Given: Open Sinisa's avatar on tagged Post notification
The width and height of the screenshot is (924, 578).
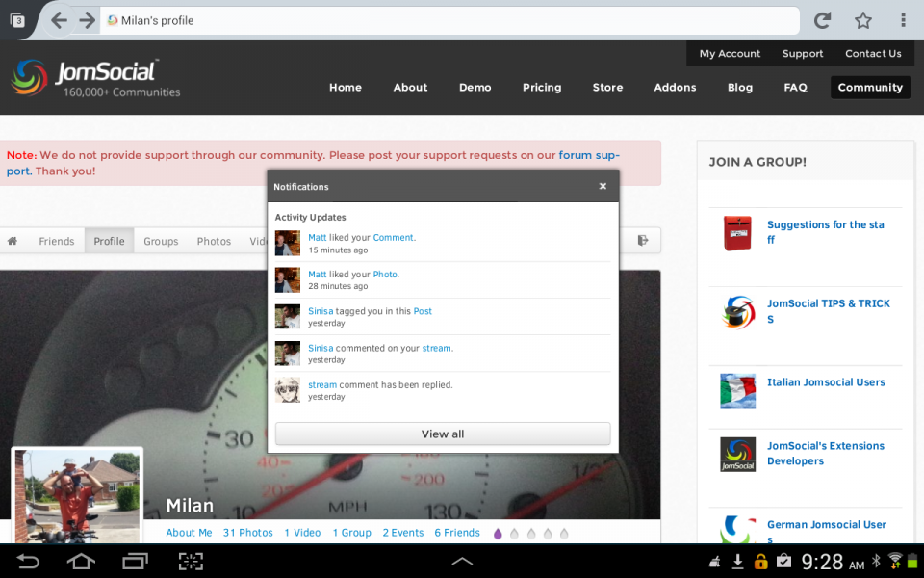Looking at the screenshot, I should click(x=288, y=317).
